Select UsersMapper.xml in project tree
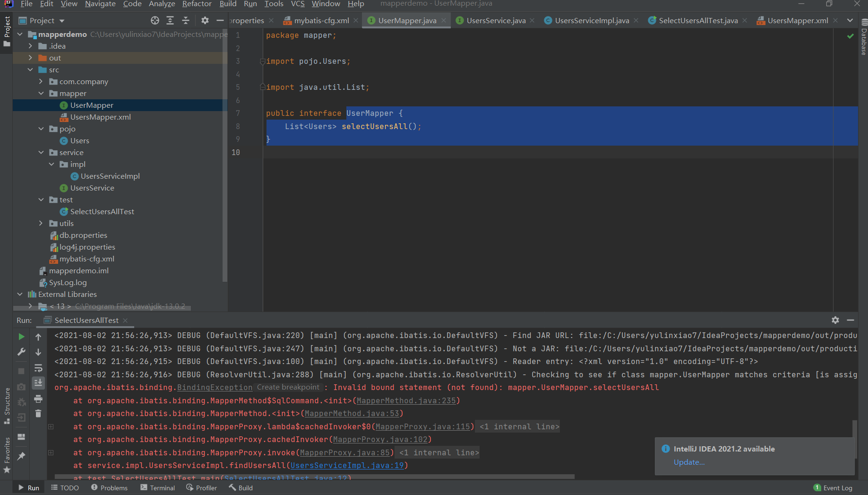Image resolution: width=868 pixels, height=495 pixels. [x=100, y=117]
